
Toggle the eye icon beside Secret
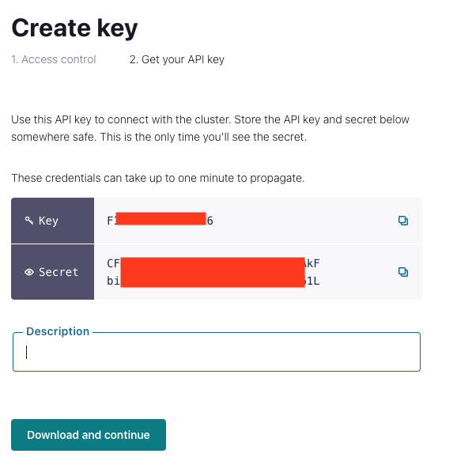pyautogui.click(x=29, y=272)
